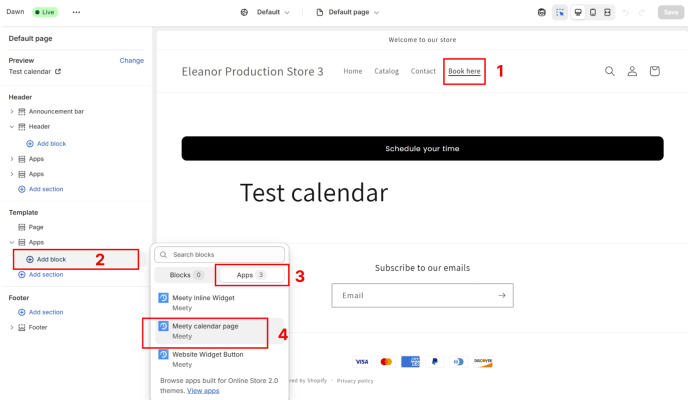The width and height of the screenshot is (688, 400).
Task: Click the Contact nav link
Action: [423, 71]
